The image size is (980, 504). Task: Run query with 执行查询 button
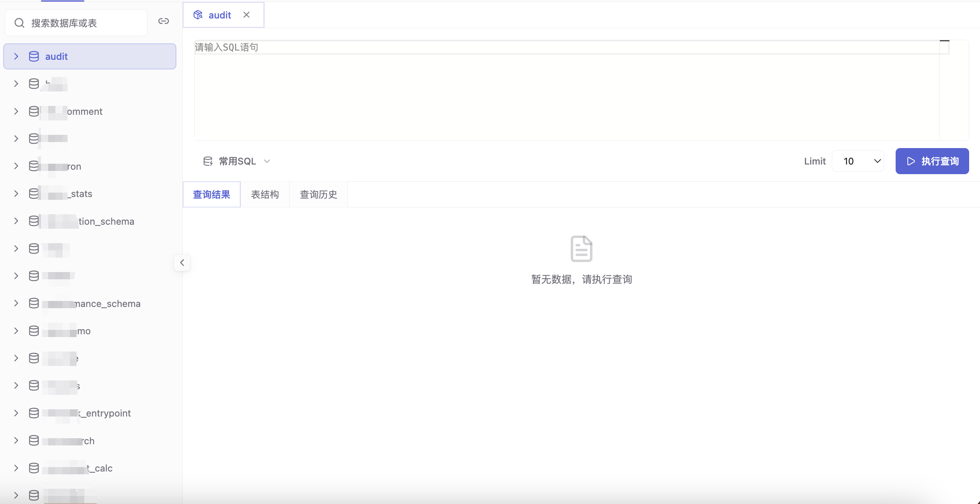point(932,161)
